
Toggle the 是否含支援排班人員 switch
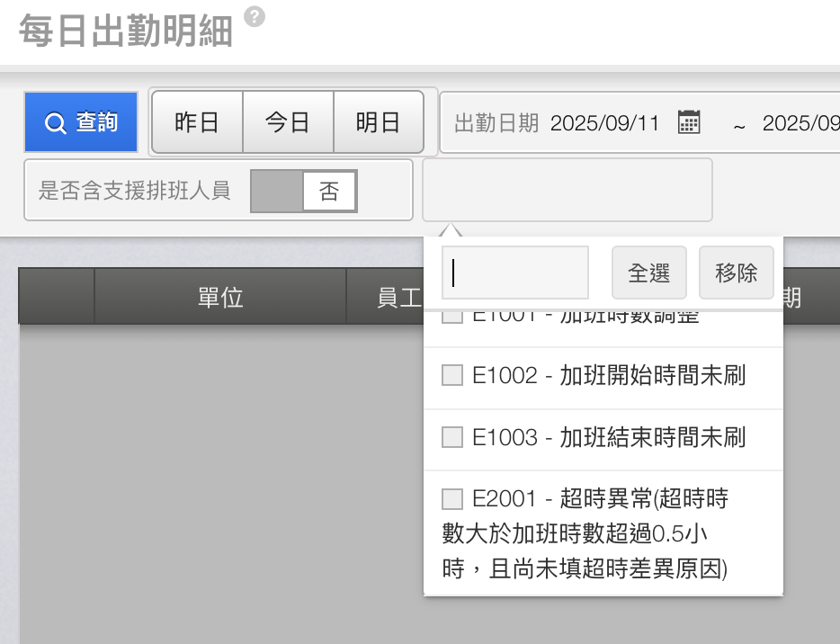pos(304,191)
